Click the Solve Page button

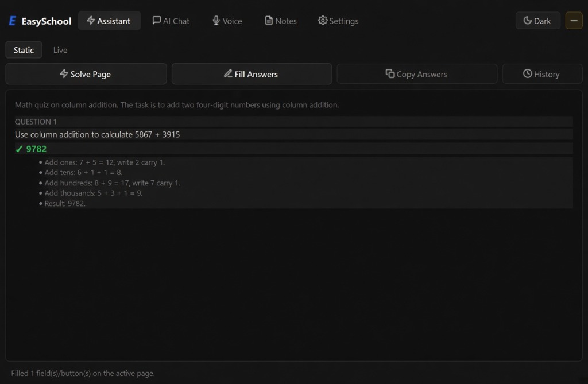86,74
